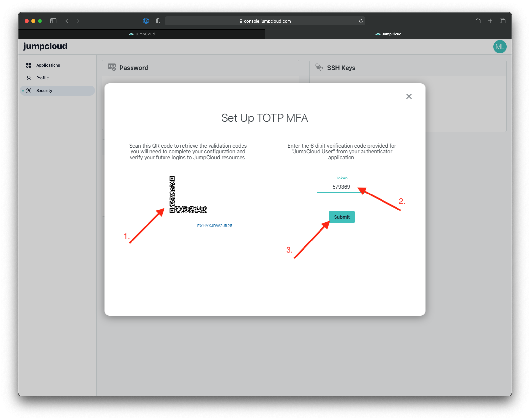Show the tab overview in Safari
This screenshot has width=530, height=420.
[x=503, y=21]
